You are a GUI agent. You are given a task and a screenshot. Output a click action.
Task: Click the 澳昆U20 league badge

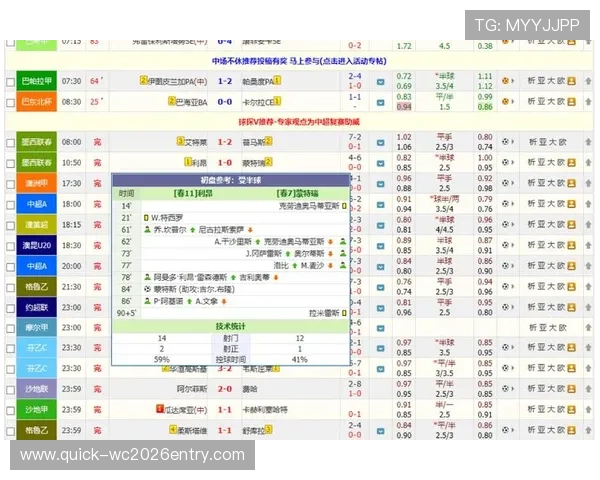coord(36,245)
